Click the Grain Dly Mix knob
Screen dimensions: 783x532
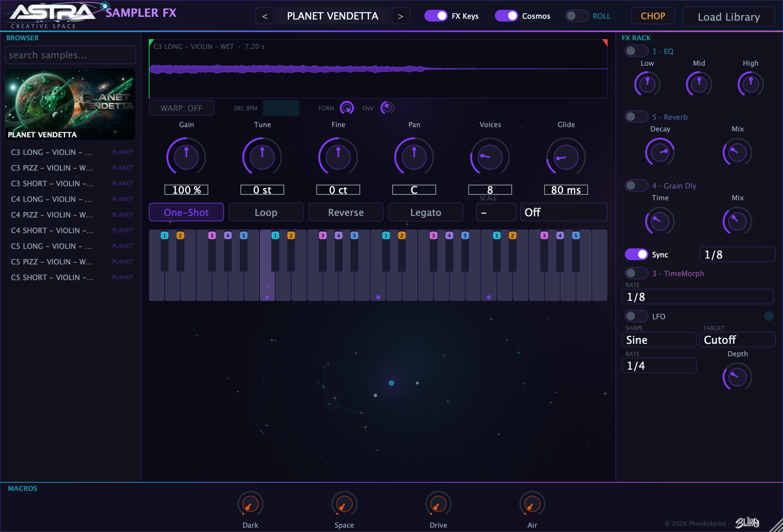[738, 221]
